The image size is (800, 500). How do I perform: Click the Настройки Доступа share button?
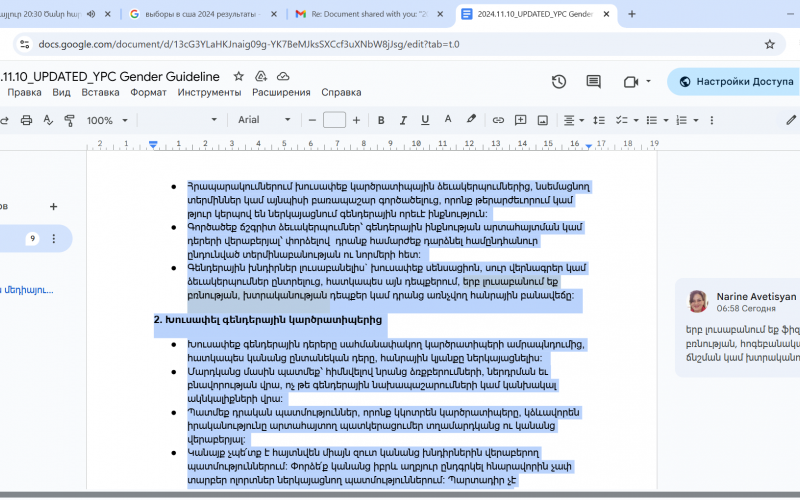click(733, 82)
